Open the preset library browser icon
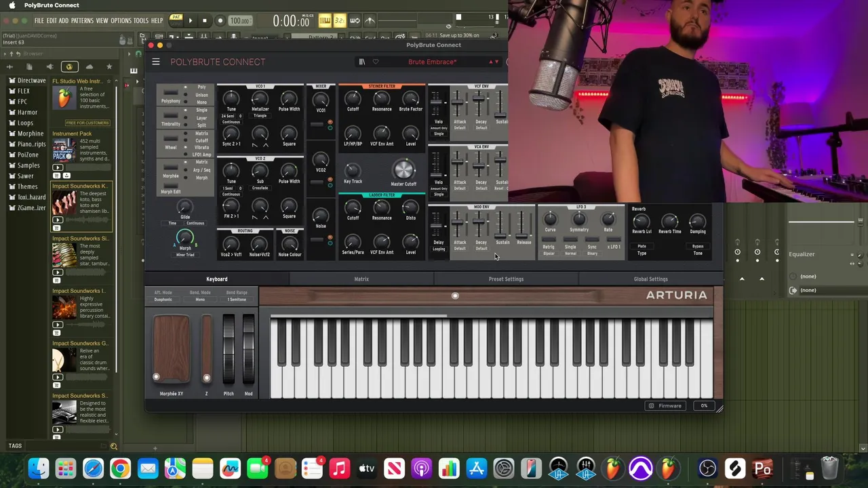 362,62
